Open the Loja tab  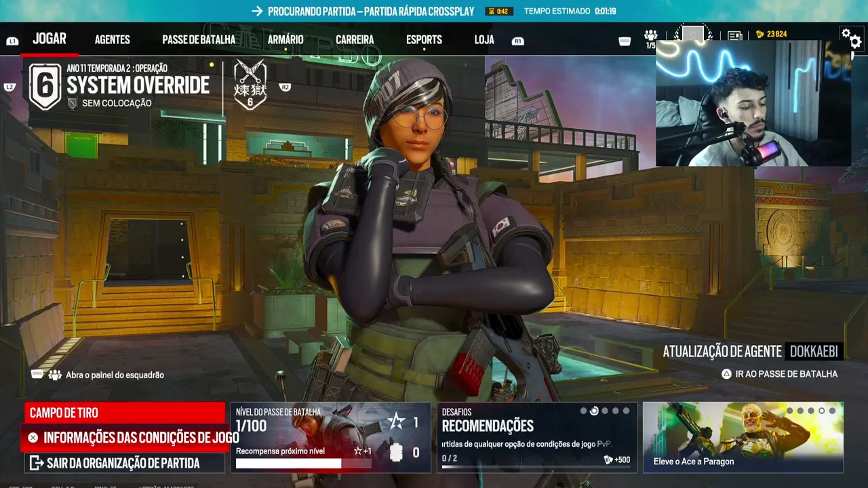click(x=484, y=40)
